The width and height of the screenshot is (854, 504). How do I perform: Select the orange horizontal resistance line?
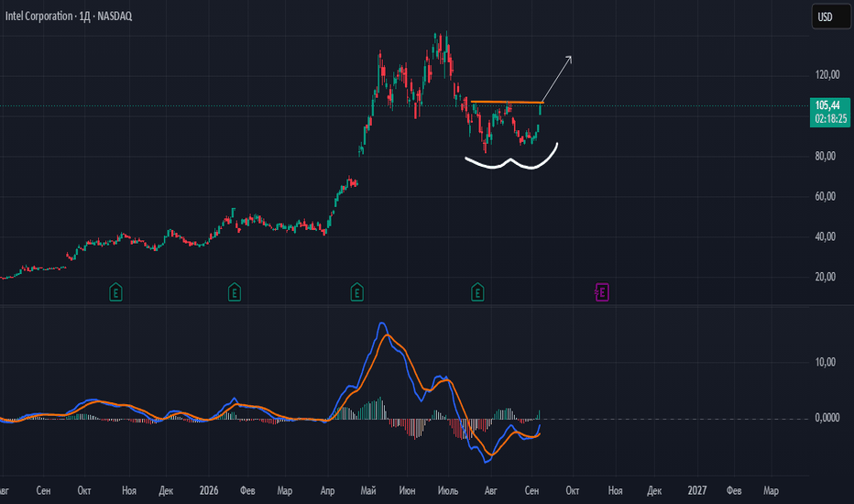(x=507, y=102)
